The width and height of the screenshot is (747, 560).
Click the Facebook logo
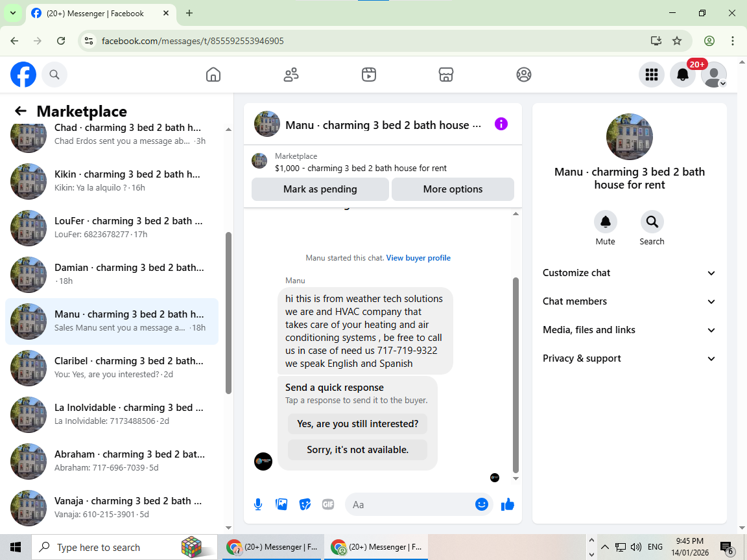click(x=23, y=75)
